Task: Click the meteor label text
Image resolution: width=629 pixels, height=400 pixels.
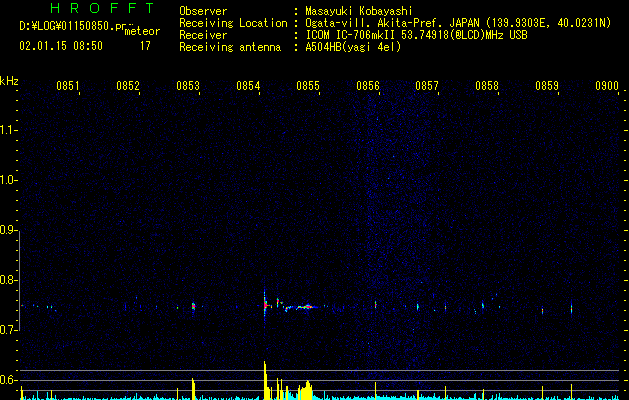Action: (142, 31)
